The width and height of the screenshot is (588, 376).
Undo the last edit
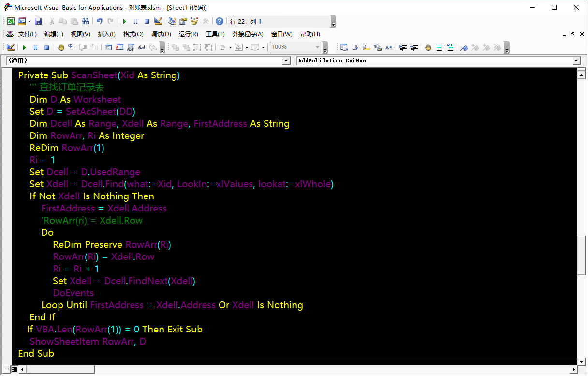point(99,21)
